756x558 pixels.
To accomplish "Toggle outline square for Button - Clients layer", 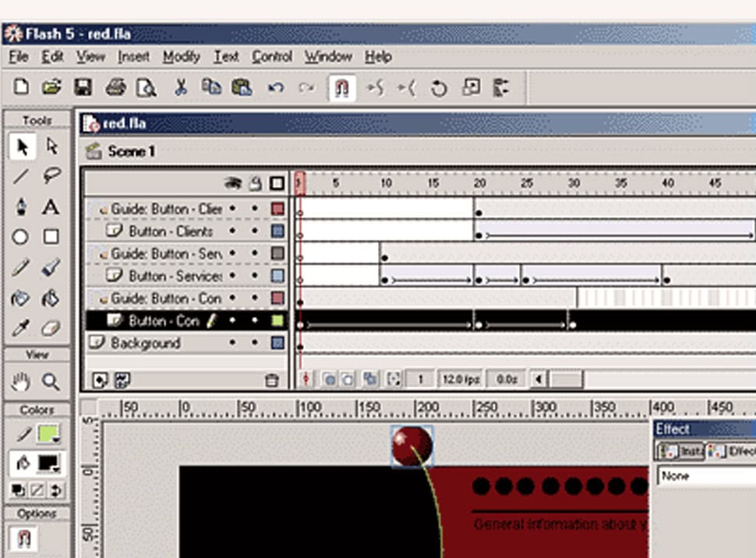I will 278,231.
